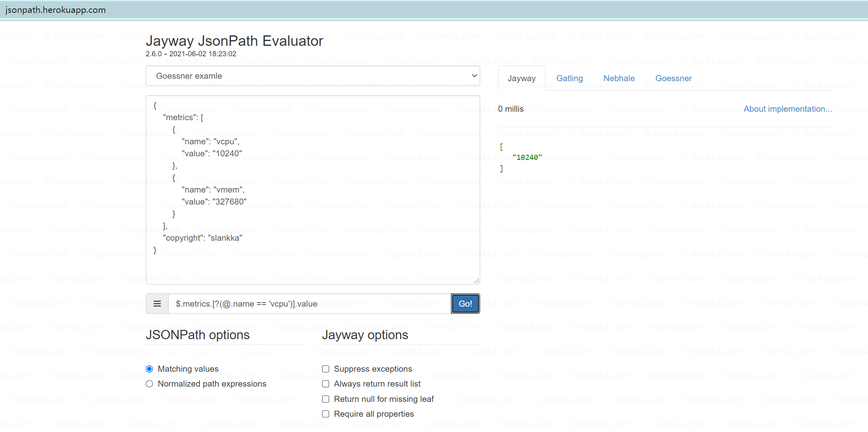This screenshot has width=868, height=432.
Task: Click the version 2.6.0 date text
Action: tap(191, 54)
